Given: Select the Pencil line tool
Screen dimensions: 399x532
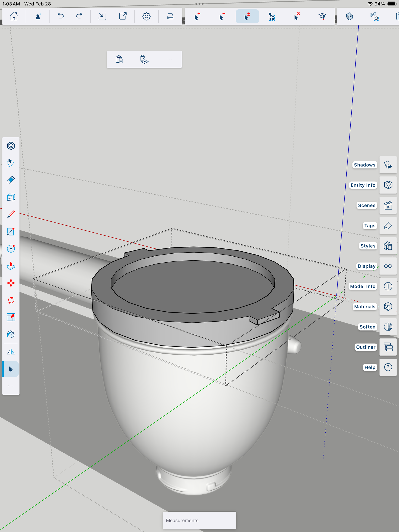Looking at the screenshot, I should (11, 214).
